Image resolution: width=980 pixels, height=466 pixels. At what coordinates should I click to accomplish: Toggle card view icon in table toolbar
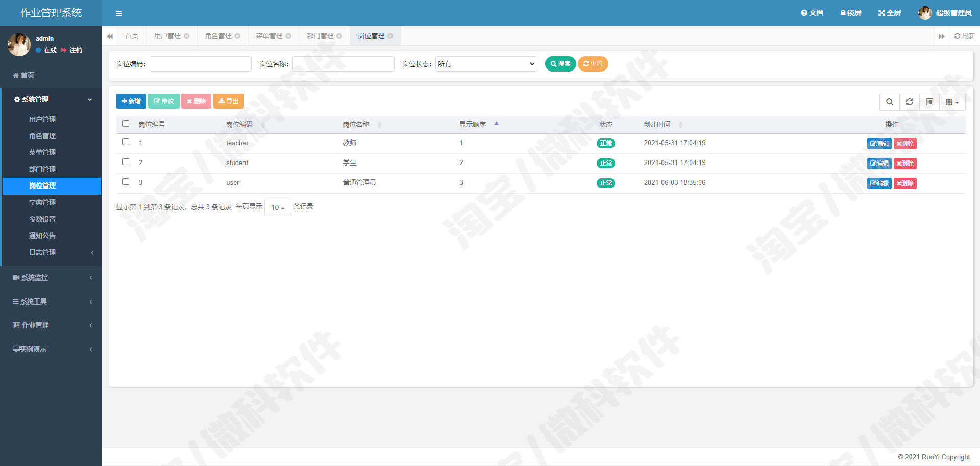929,102
